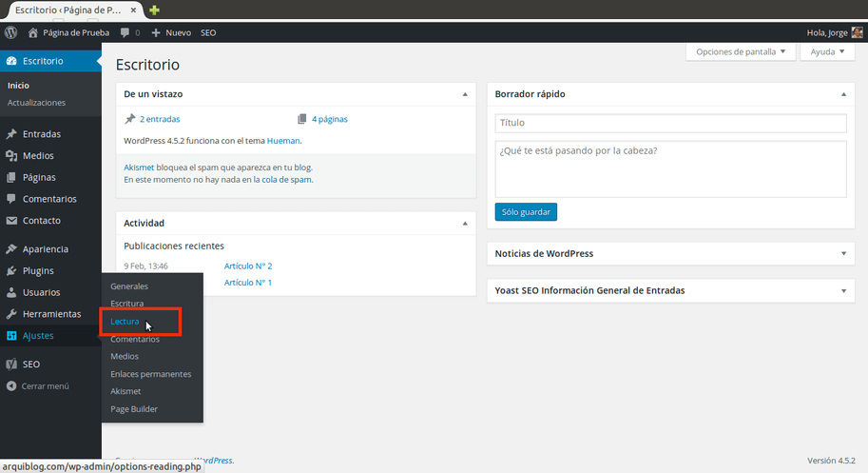This screenshot has width=868, height=473.
Task: Open the comments bubble icon in admin bar
Action: tap(125, 32)
